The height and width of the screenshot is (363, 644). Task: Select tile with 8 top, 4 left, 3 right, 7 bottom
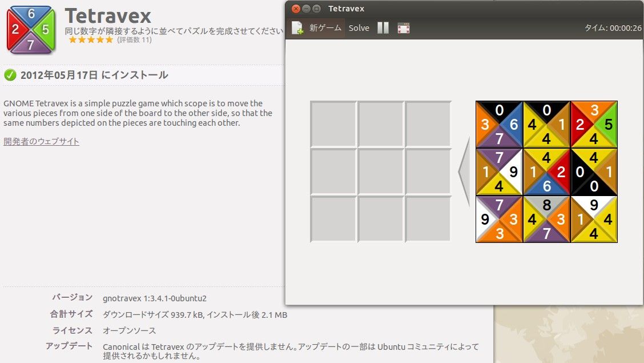point(546,219)
